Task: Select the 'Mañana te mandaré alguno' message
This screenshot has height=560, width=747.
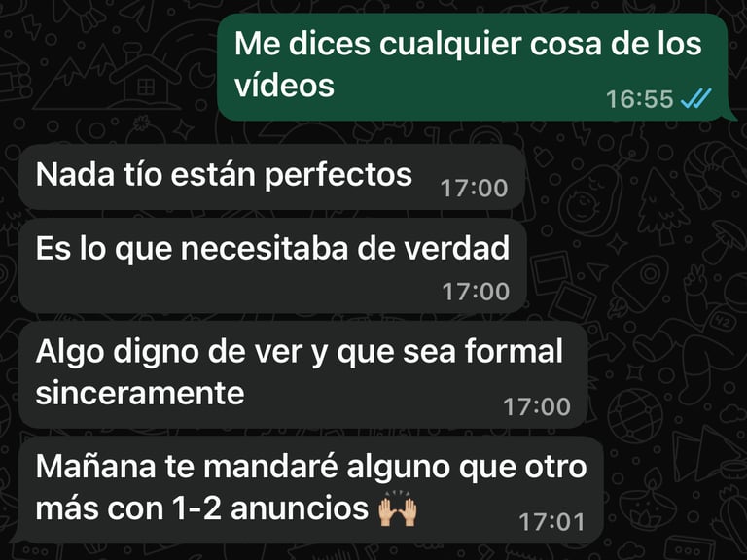Action: (x=310, y=490)
